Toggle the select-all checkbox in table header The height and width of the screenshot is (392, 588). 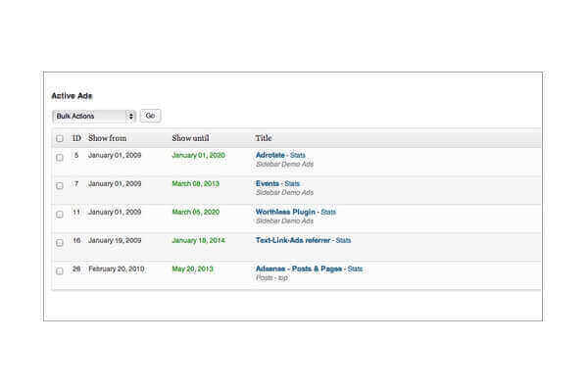60,139
